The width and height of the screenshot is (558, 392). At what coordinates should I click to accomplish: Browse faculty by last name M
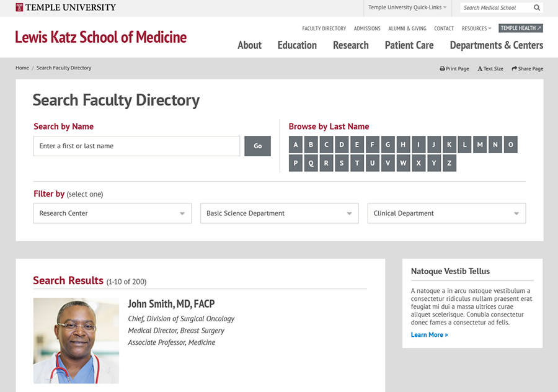point(480,144)
